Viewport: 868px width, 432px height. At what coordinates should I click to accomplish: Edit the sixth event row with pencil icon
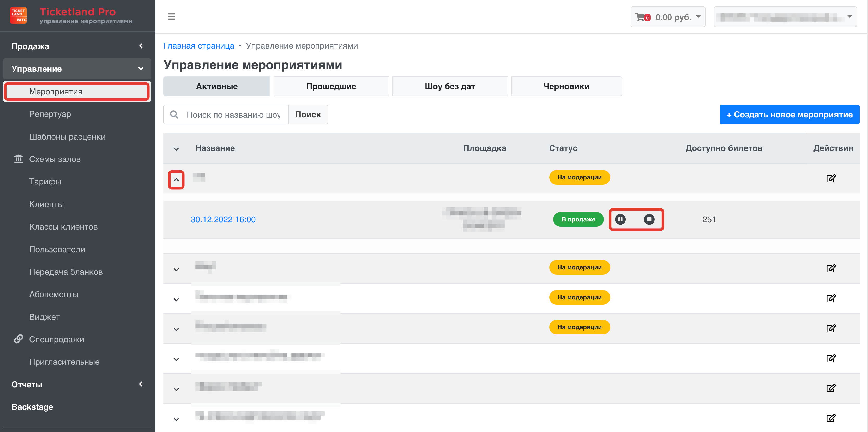pos(831,388)
